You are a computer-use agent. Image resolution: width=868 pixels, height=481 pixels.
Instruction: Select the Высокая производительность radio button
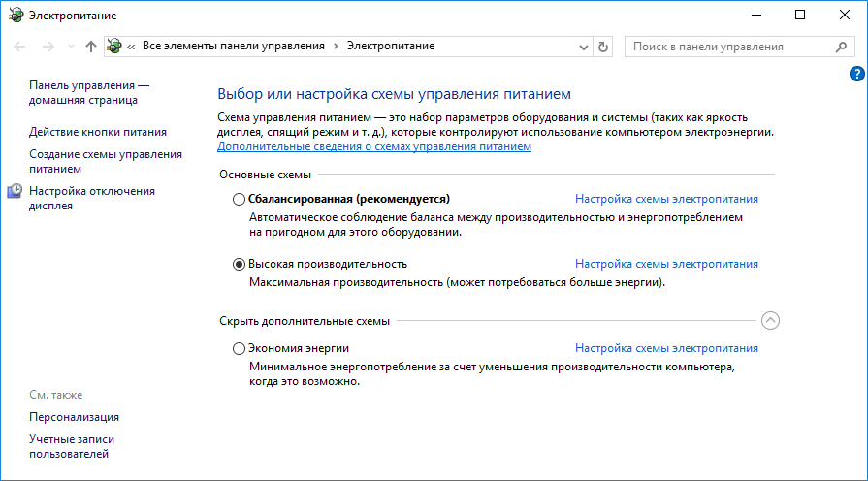pyautogui.click(x=240, y=264)
